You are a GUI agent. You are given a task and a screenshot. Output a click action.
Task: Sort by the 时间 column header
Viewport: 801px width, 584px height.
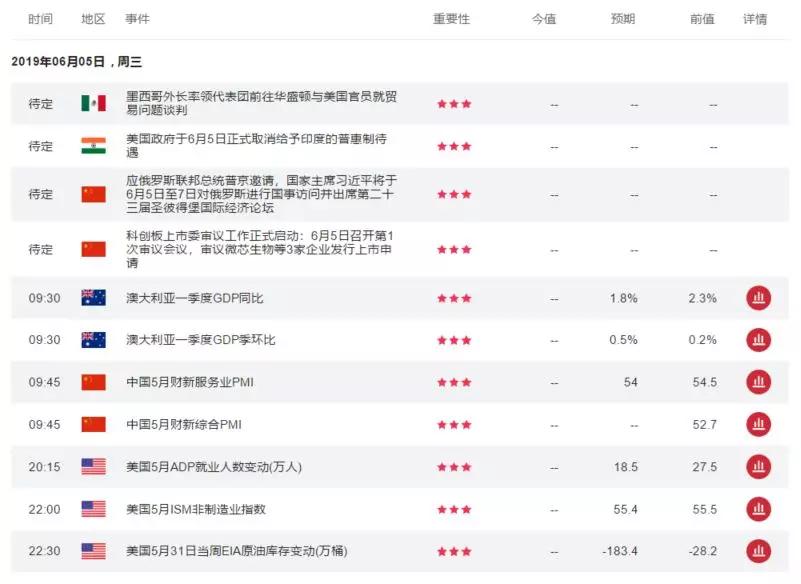[x=40, y=18]
